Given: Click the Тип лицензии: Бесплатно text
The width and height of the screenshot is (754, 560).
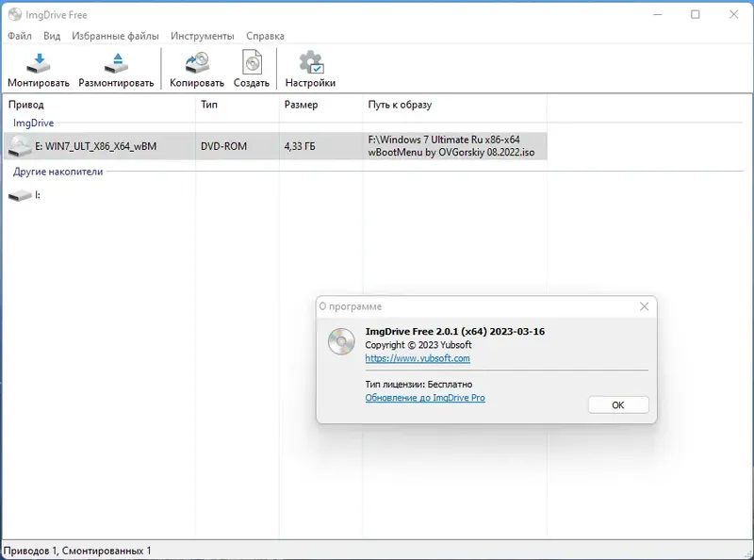Looking at the screenshot, I should (418, 385).
